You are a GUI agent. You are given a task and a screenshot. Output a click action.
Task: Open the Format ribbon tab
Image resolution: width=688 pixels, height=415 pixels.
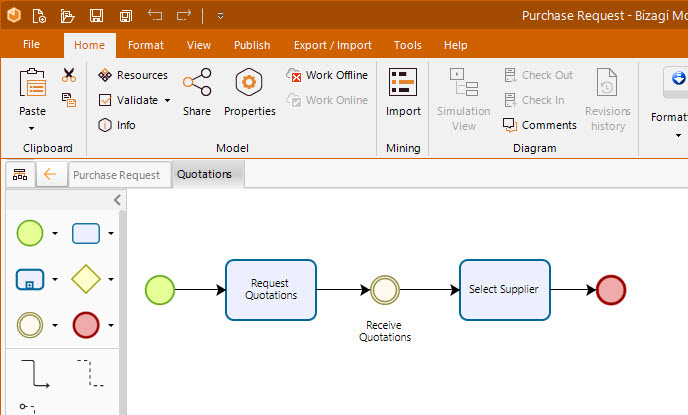tap(146, 45)
